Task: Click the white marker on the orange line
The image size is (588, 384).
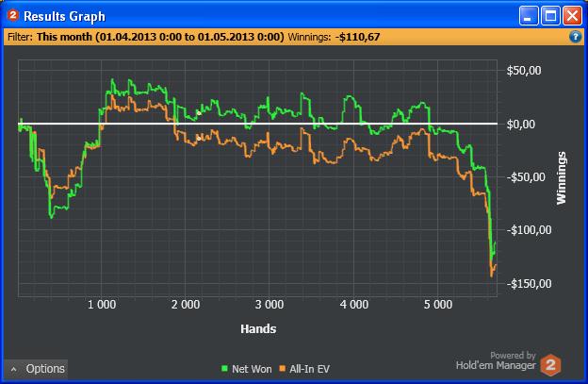Action: point(199,139)
